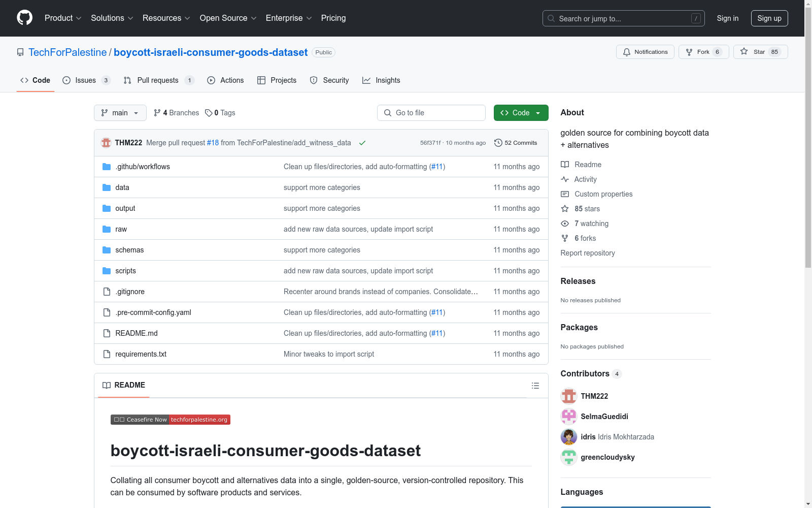Open the GitHub home logo

tap(24, 18)
